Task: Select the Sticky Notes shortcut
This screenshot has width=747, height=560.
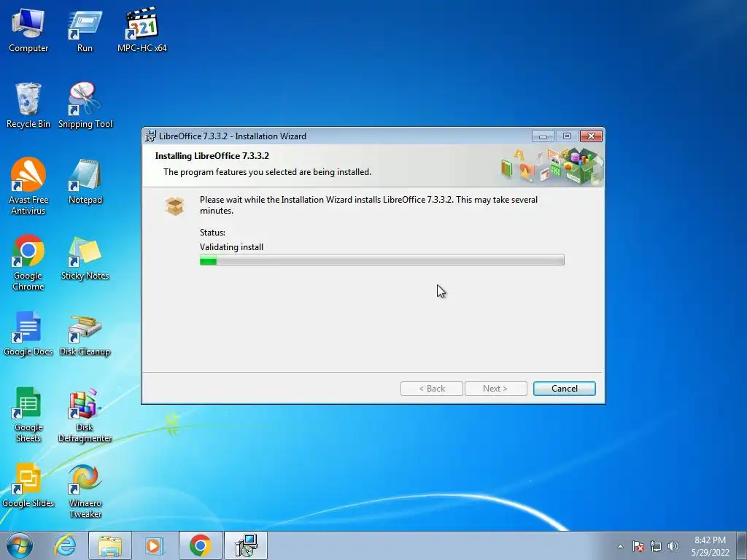Action: (85, 259)
